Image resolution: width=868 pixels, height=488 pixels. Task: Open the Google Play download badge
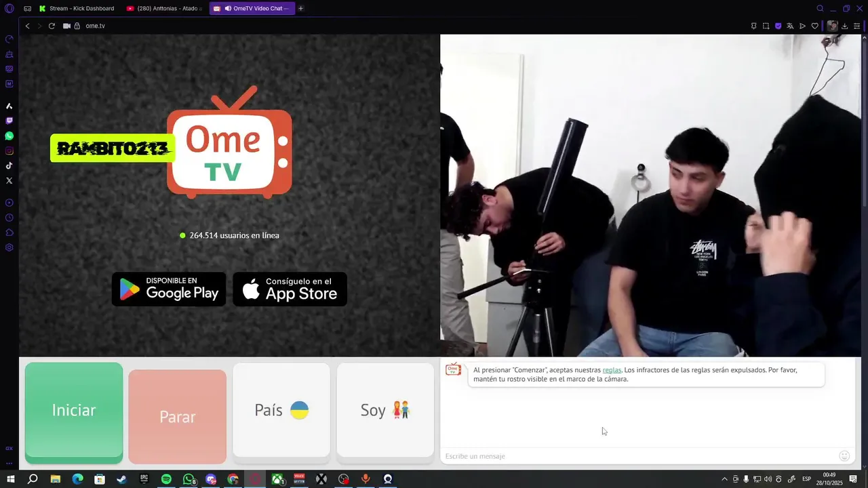tap(169, 289)
